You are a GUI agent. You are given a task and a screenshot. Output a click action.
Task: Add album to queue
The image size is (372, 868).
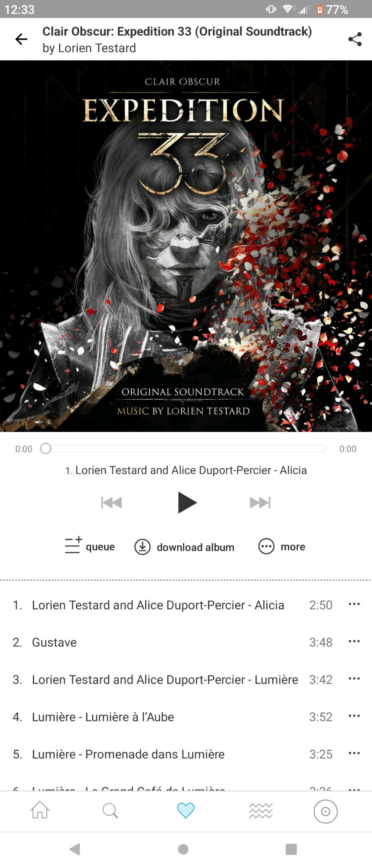(x=90, y=546)
